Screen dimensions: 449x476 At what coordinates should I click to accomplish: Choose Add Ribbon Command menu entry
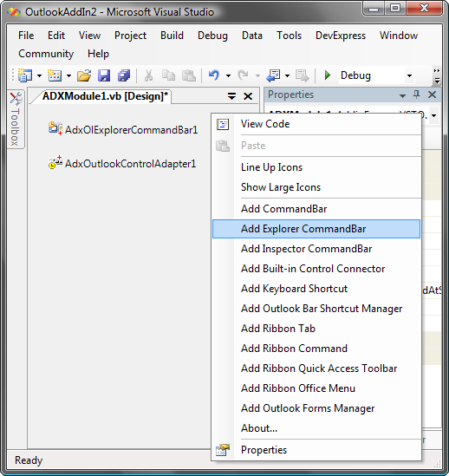316,349
